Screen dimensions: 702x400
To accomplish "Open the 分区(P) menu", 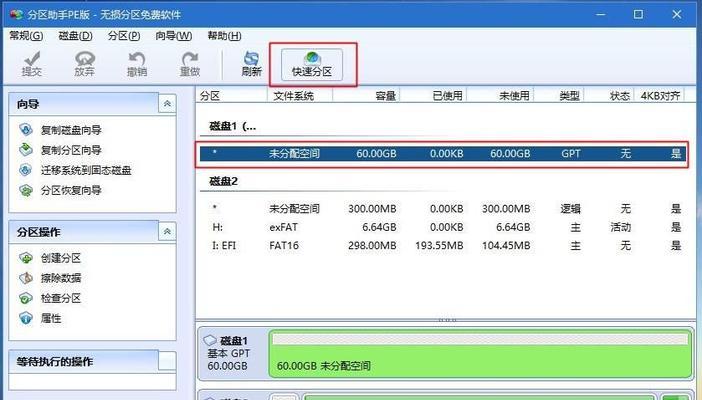I will tap(124, 36).
